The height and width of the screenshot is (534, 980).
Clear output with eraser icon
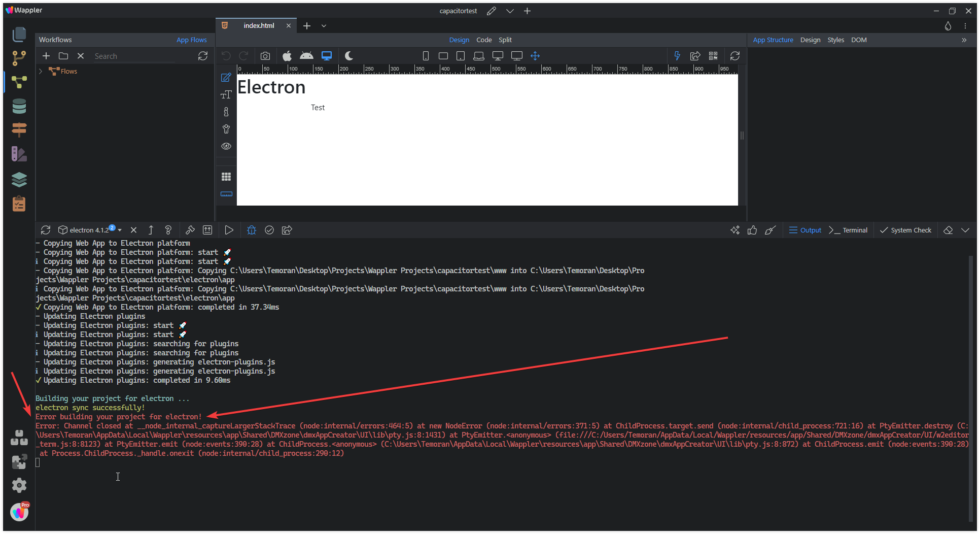(x=948, y=230)
